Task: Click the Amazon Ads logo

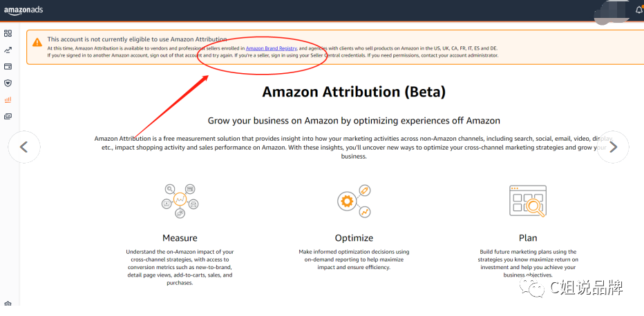Action: coord(23,10)
